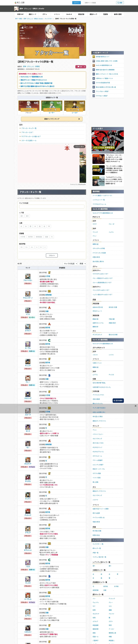
Task: Open the ガチャ nav tab
Action: pos(45,14)
